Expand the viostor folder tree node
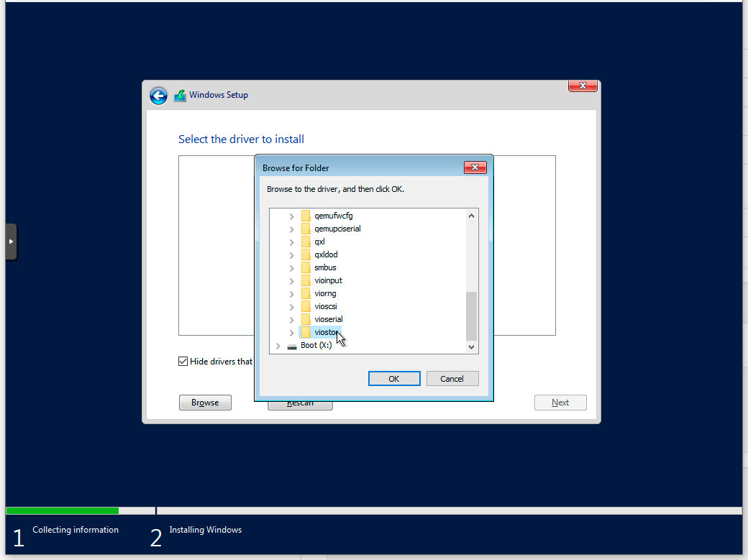This screenshot has width=748, height=560. coord(291,331)
